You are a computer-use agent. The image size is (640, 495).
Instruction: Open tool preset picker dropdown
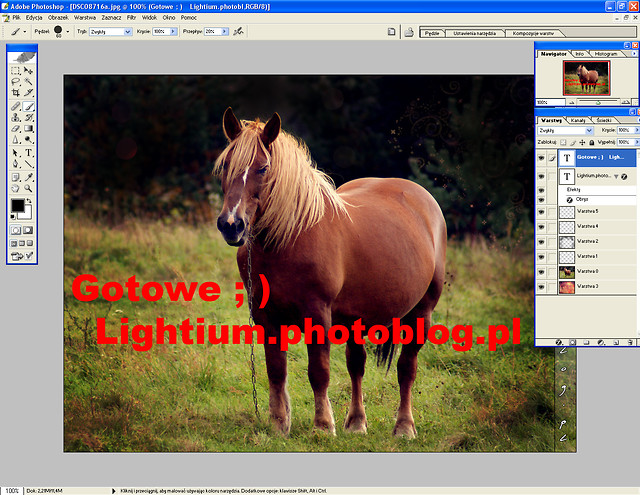(24, 31)
